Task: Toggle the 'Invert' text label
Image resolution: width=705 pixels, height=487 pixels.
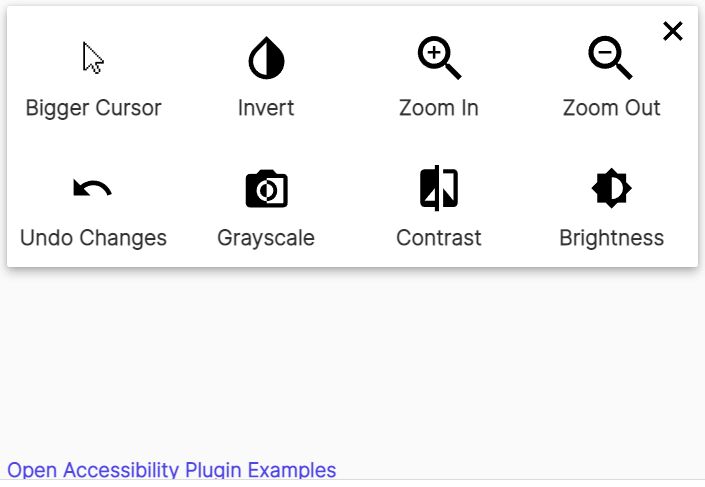Action: (x=266, y=108)
